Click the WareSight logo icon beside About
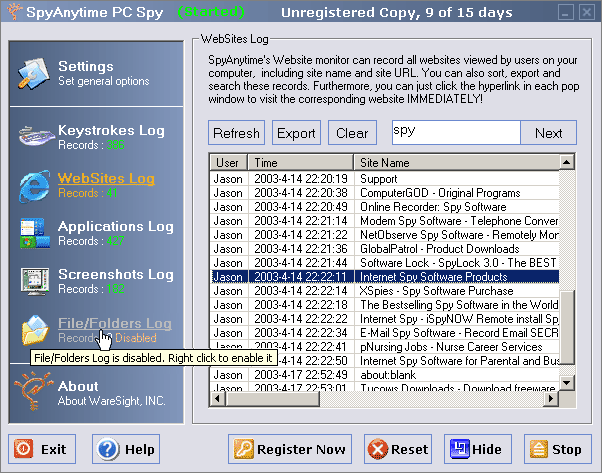This screenshot has height=473, width=602. point(33,391)
